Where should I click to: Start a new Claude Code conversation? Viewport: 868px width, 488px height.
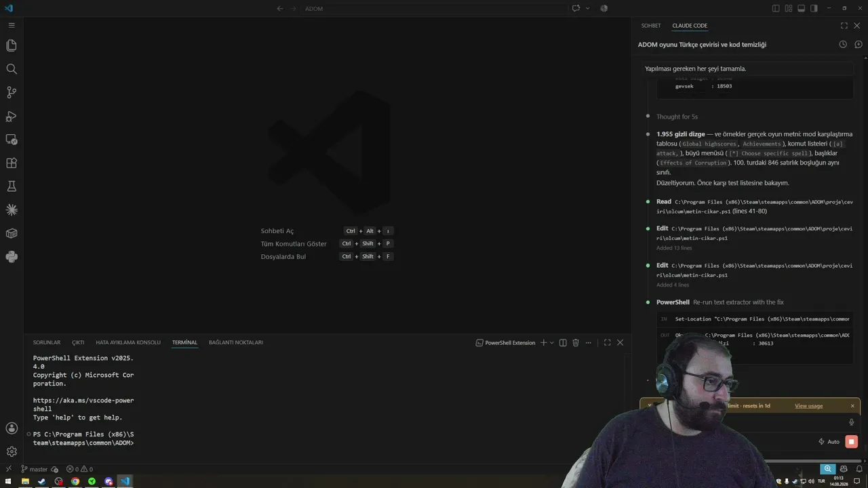coord(858,45)
